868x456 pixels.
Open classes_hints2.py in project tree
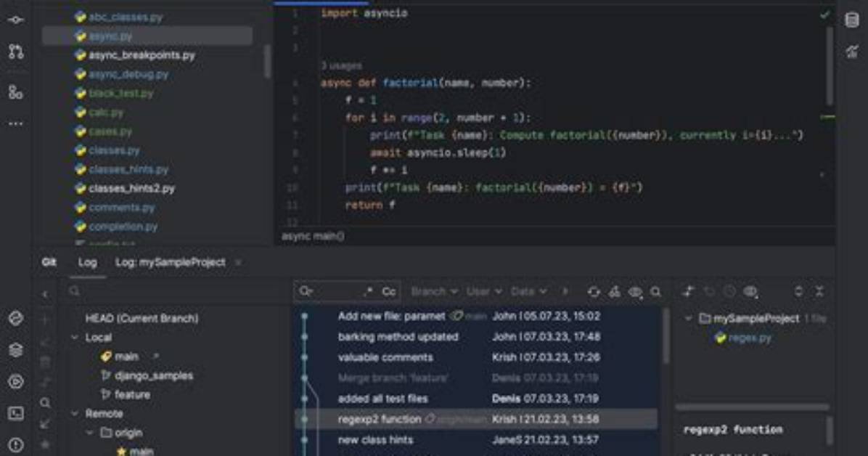(132, 188)
